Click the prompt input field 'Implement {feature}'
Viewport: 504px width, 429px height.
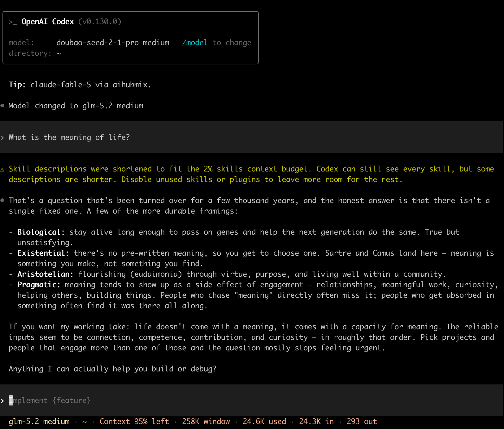point(251,400)
